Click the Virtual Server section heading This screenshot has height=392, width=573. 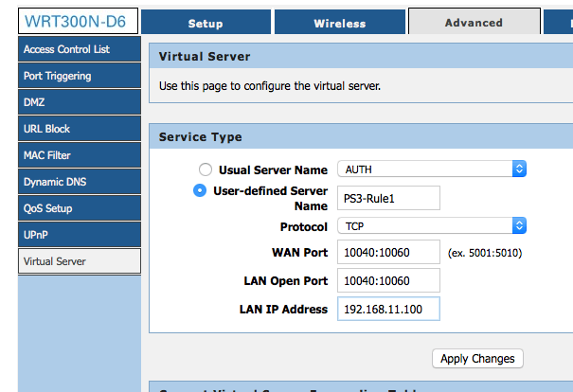(x=205, y=57)
